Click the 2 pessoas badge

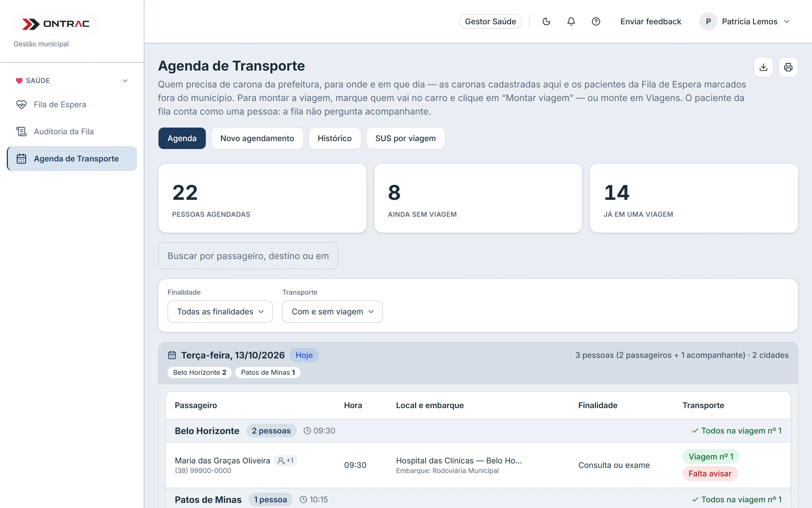click(x=271, y=431)
